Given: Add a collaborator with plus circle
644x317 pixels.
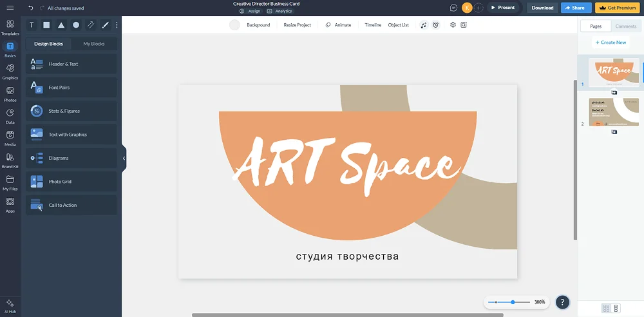Looking at the screenshot, I should click(478, 8).
